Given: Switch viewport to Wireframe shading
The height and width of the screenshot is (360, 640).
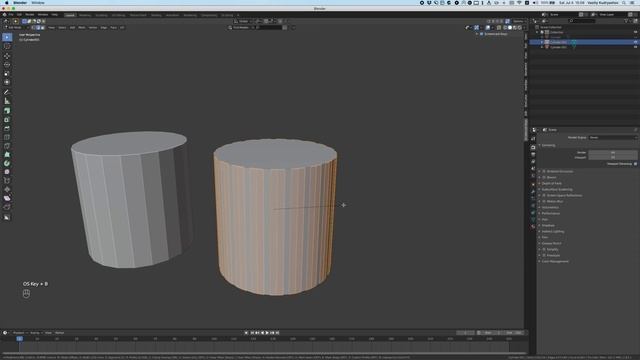Looking at the screenshot, I should pyautogui.click(x=505, y=27).
